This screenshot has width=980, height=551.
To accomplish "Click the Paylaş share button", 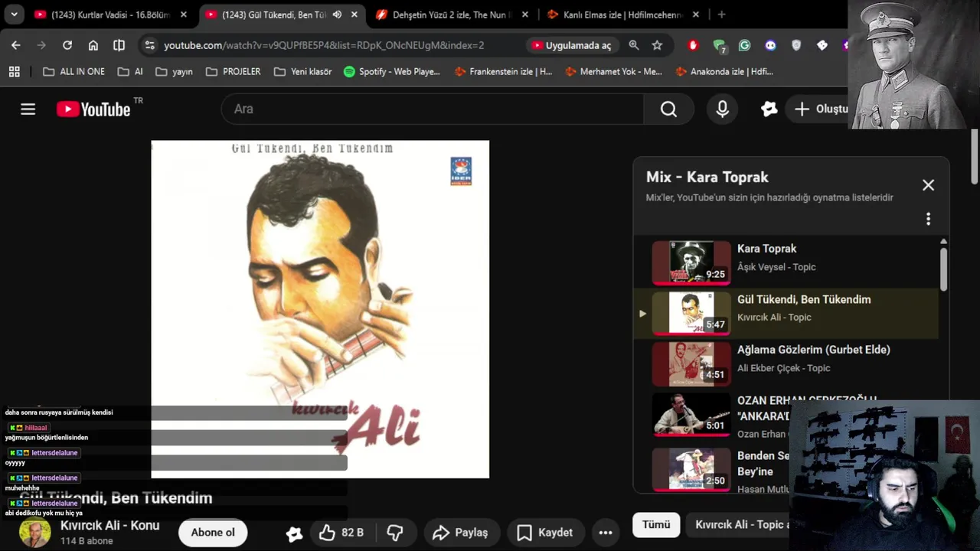I will (460, 533).
